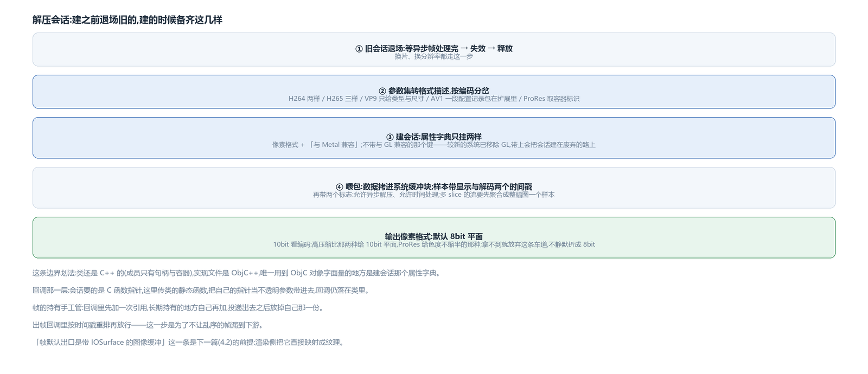Select card ② 参数集转格式描述 title
Viewport: 868px width, 374px height.
pyautogui.click(x=434, y=91)
